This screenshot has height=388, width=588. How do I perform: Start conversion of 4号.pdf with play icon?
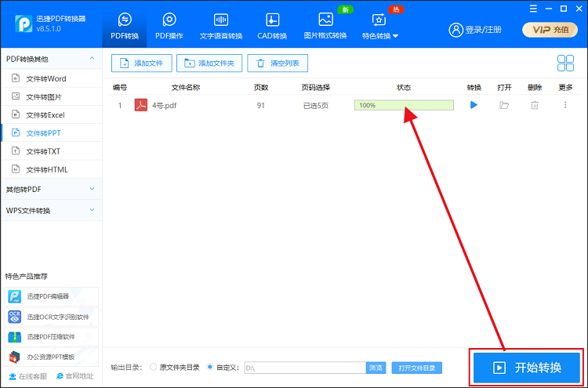pos(474,105)
